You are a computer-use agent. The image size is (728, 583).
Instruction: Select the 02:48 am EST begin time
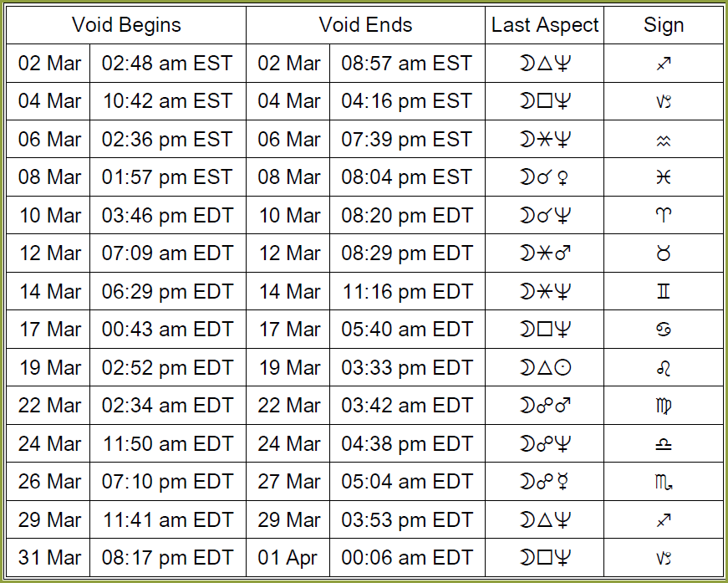pyautogui.click(x=167, y=64)
